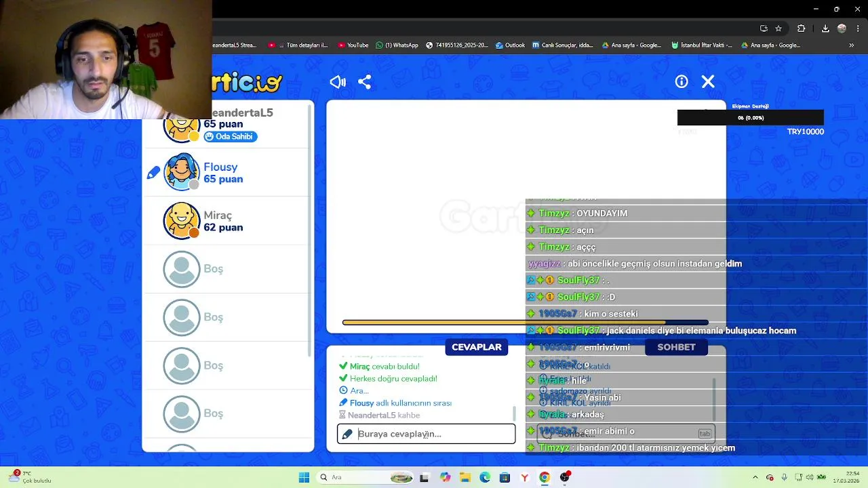868x488 pixels.
Task: Open the Outlook bookmark
Action: click(510, 45)
